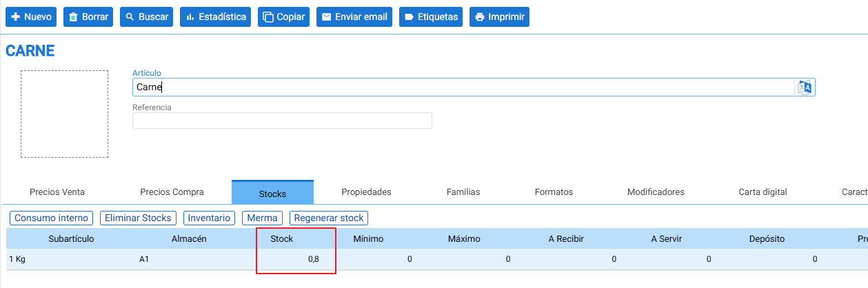This screenshot has height=288, width=868.
Task: Switch to Precios Compra tab
Action: pos(172,192)
